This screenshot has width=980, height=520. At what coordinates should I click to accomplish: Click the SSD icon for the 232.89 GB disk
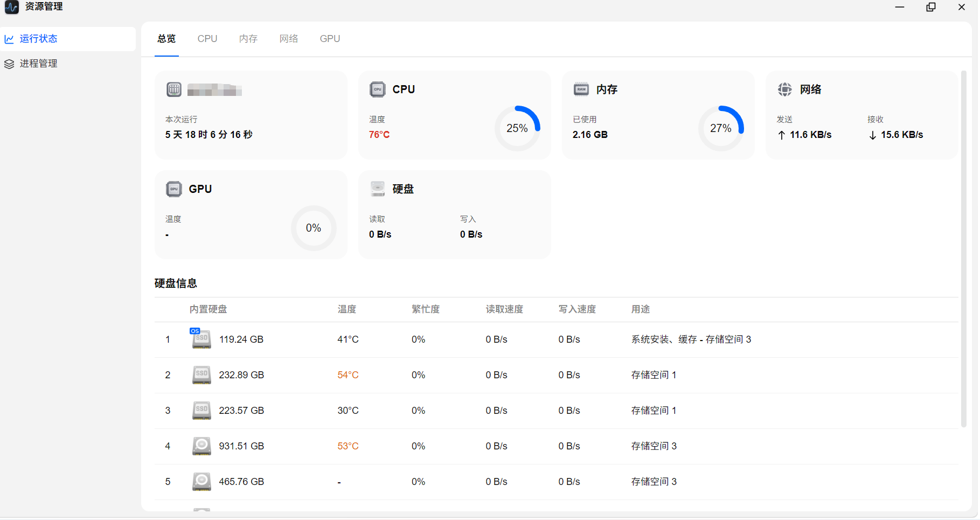click(201, 375)
